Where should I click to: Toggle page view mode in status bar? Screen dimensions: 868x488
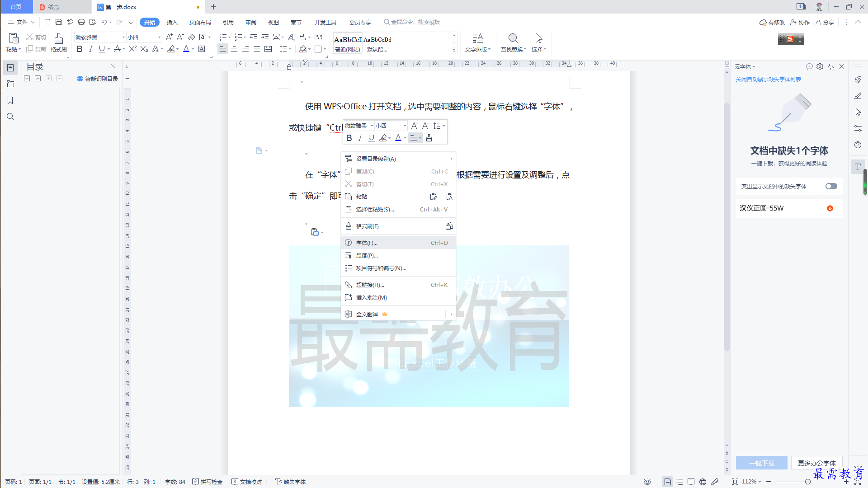pos(667,482)
